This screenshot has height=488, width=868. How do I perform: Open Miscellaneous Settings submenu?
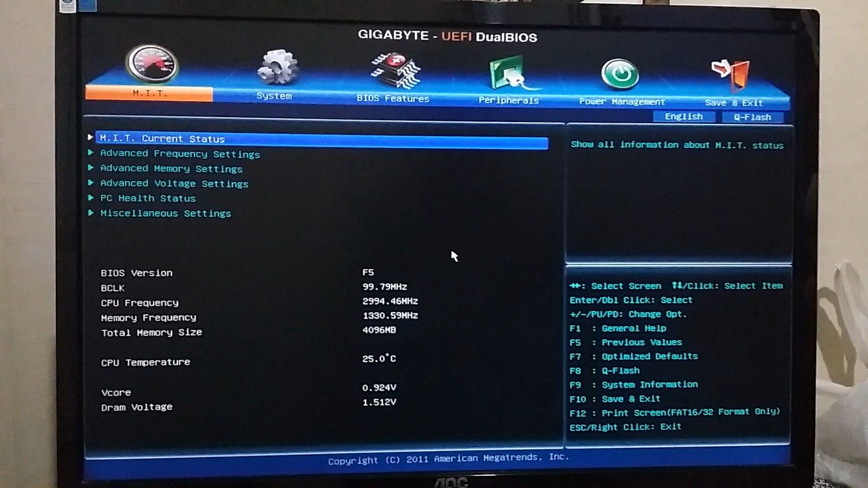point(166,213)
